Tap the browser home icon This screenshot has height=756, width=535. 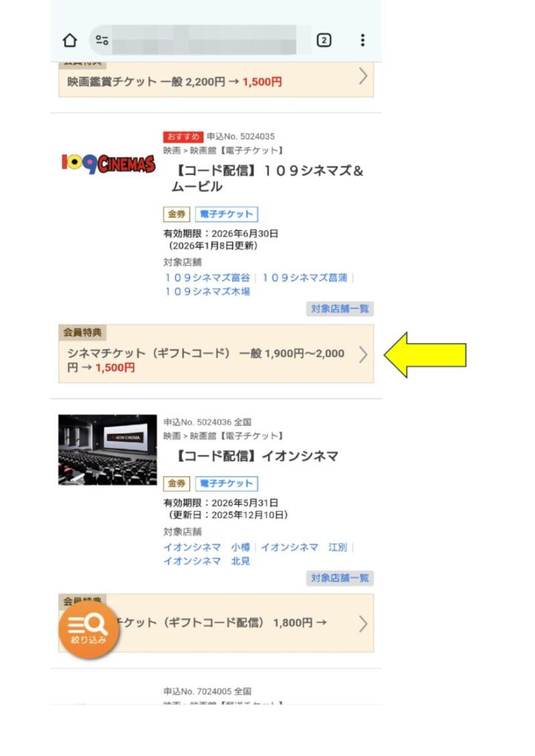[x=70, y=40]
